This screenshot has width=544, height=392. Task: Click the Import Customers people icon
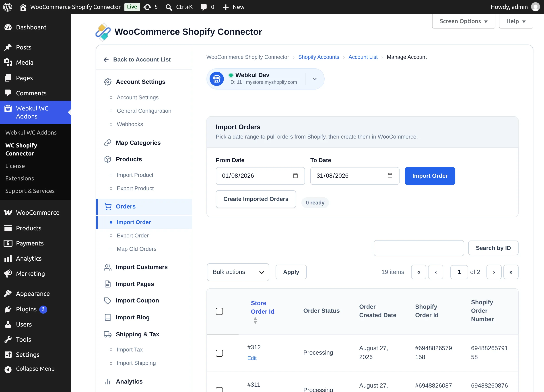point(107,267)
